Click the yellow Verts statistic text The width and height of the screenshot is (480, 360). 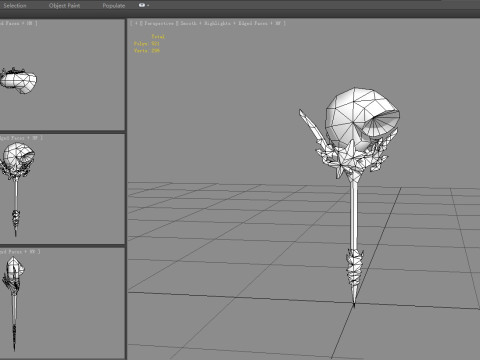point(147,51)
